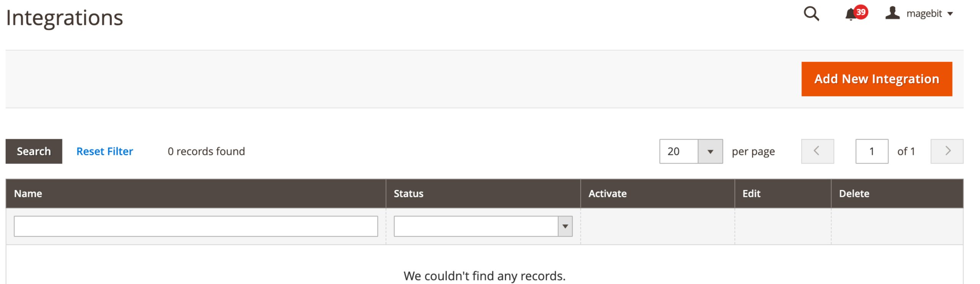Open the admin search magnifier icon
This screenshot has height=284, width=980.
811,14
